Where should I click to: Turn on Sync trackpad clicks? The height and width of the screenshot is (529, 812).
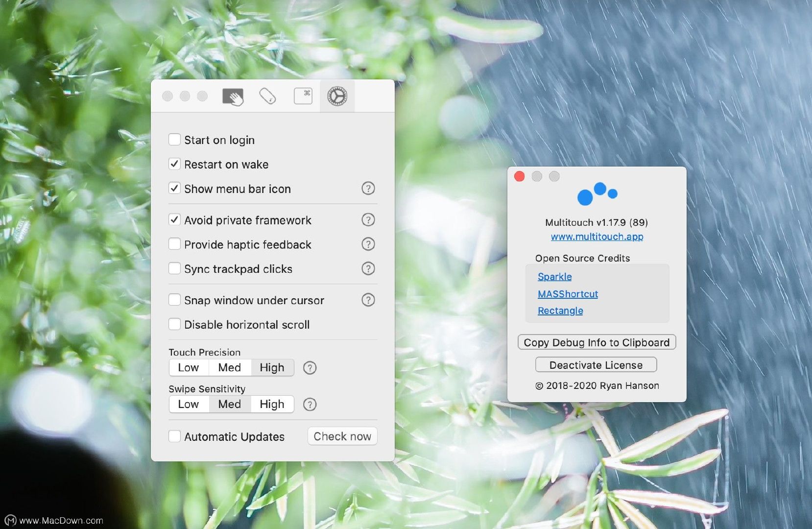[174, 268]
